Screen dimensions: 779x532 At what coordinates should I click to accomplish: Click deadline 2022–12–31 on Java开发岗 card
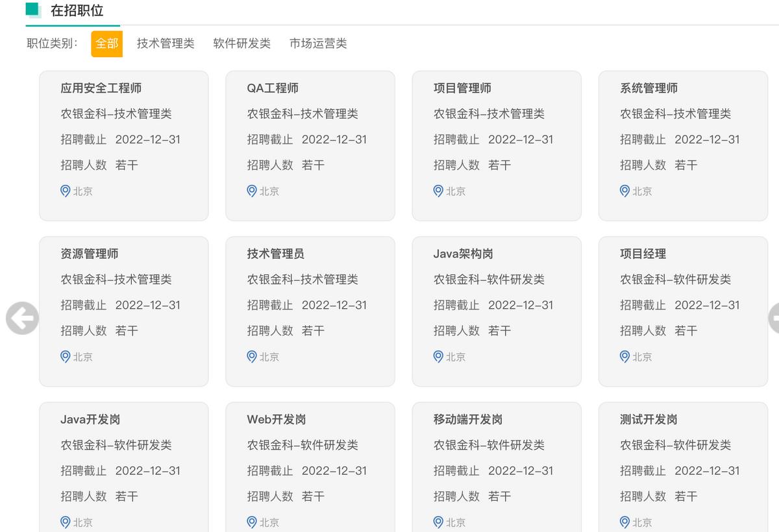click(x=148, y=470)
